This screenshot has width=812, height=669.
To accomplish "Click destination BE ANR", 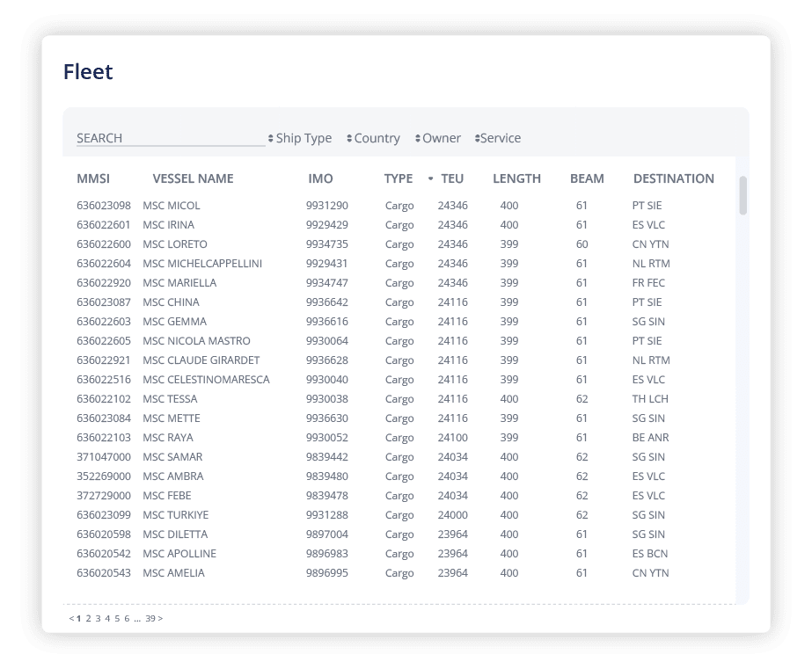I will [x=650, y=438].
